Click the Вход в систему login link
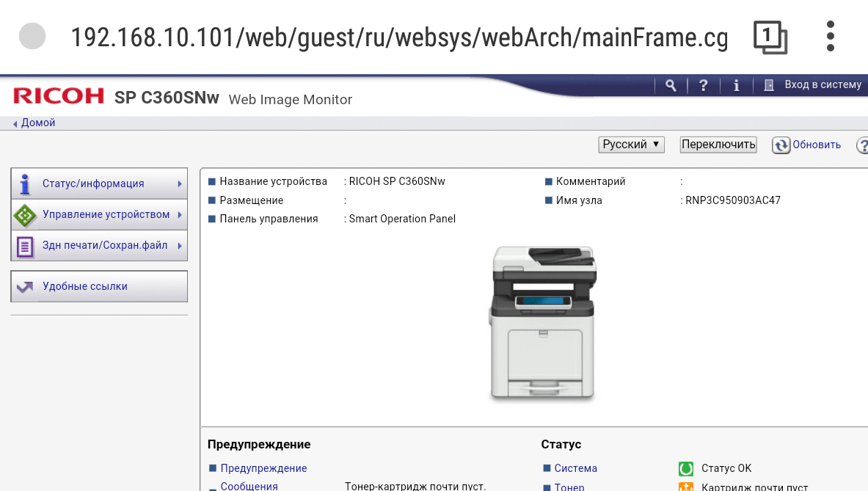The image size is (868, 491). 823,84
